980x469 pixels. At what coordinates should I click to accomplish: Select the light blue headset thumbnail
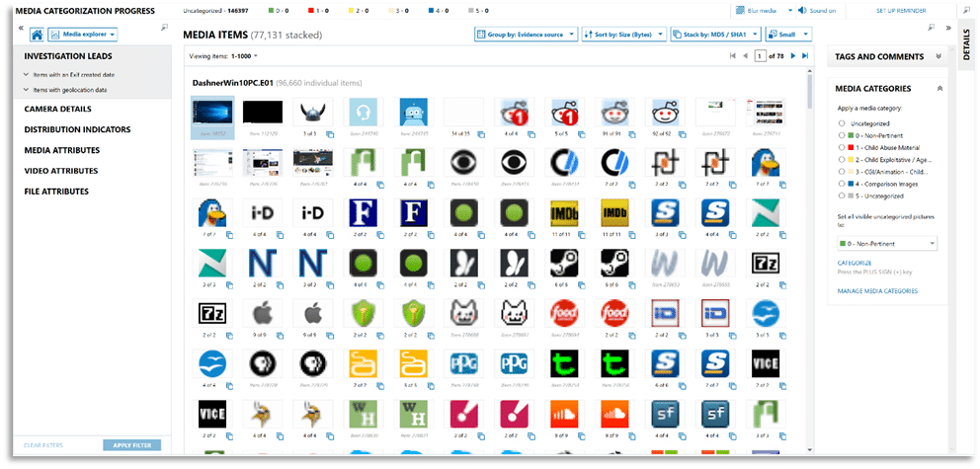[364, 113]
